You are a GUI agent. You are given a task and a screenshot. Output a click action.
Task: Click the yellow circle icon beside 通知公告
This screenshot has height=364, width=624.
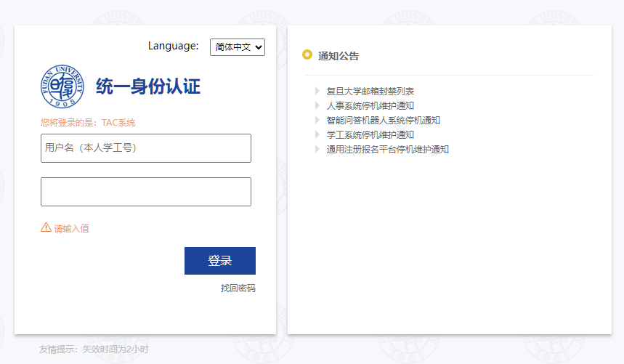307,54
